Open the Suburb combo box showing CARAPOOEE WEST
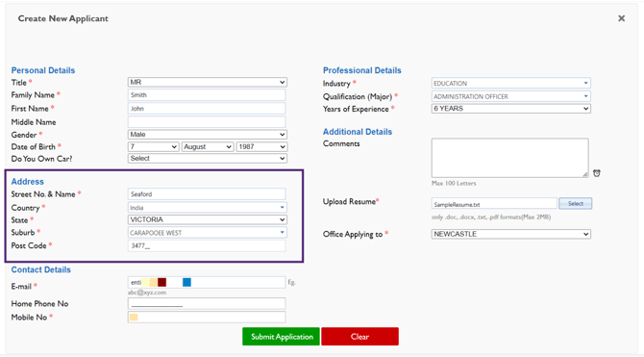The width and height of the screenshot is (644, 357). coord(207,233)
